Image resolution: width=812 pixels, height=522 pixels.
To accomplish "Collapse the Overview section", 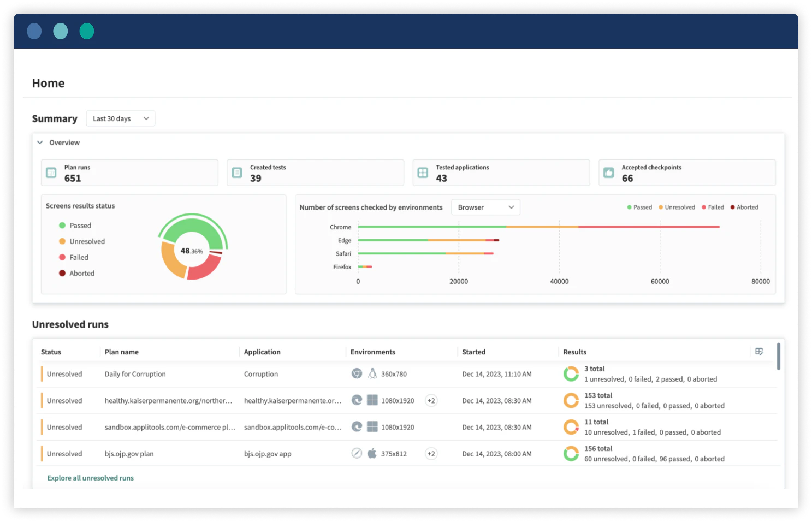I will pos(40,142).
